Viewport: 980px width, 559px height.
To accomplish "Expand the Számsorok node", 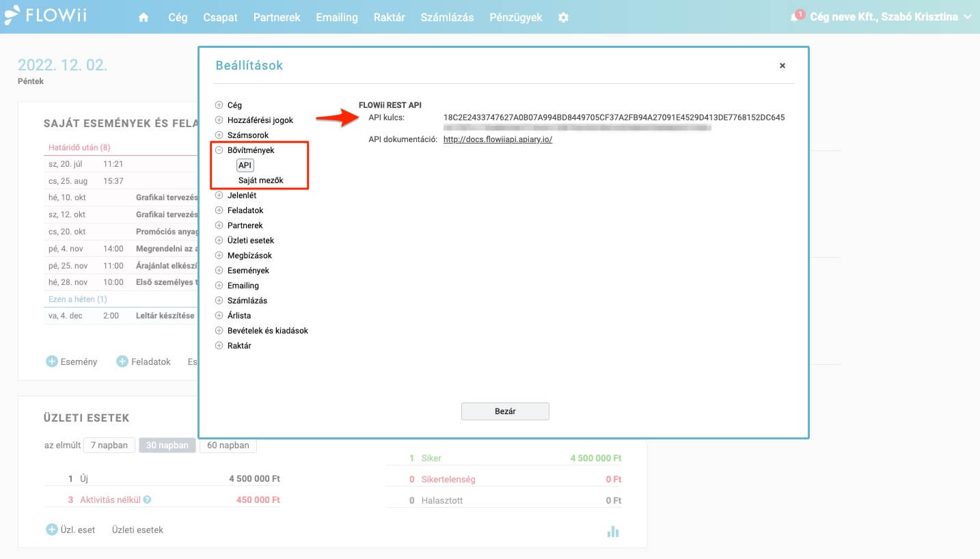I will coord(219,135).
